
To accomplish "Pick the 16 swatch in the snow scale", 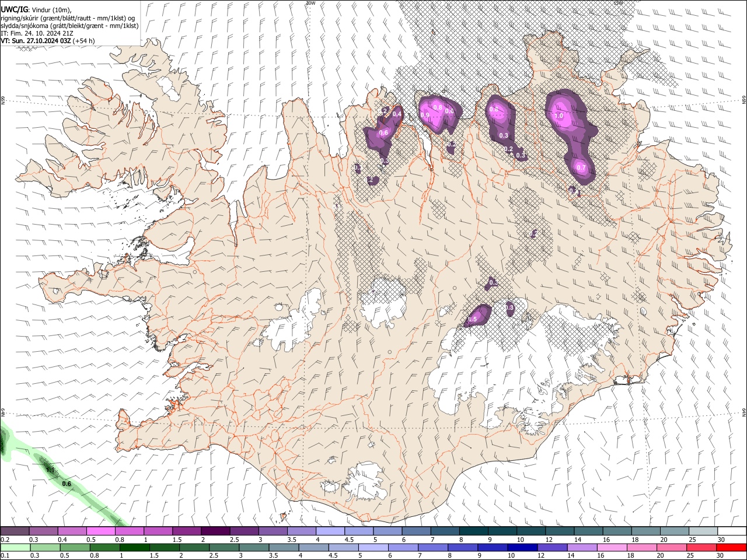I will point(616,531).
